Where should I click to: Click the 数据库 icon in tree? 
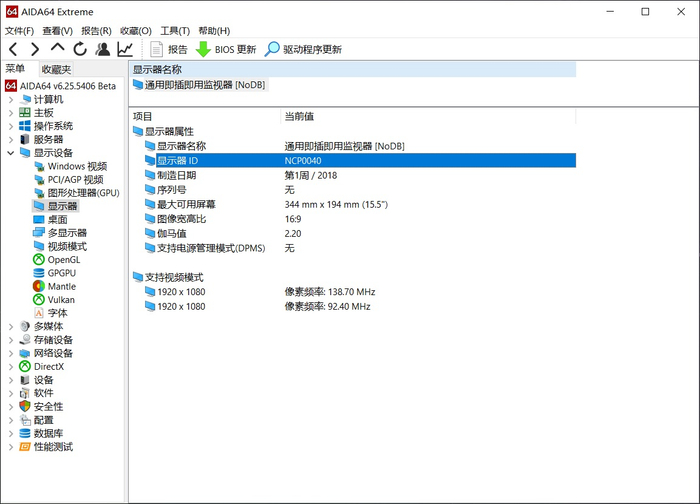point(25,433)
